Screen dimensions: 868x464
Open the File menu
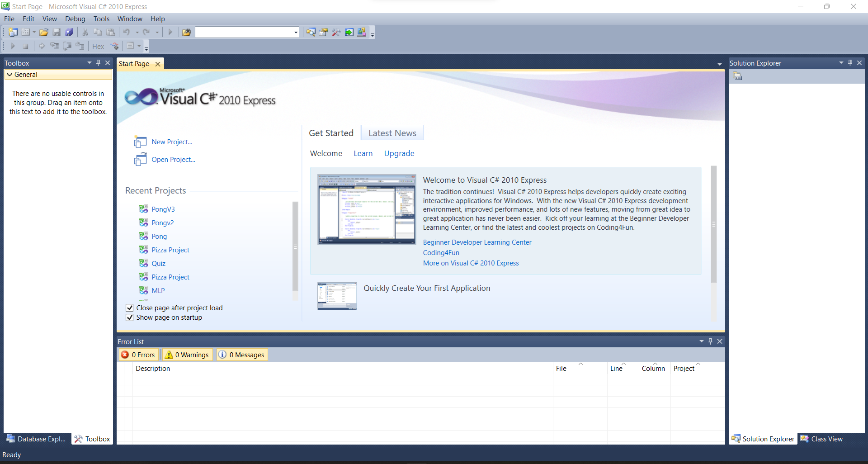pyautogui.click(x=9, y=19)
